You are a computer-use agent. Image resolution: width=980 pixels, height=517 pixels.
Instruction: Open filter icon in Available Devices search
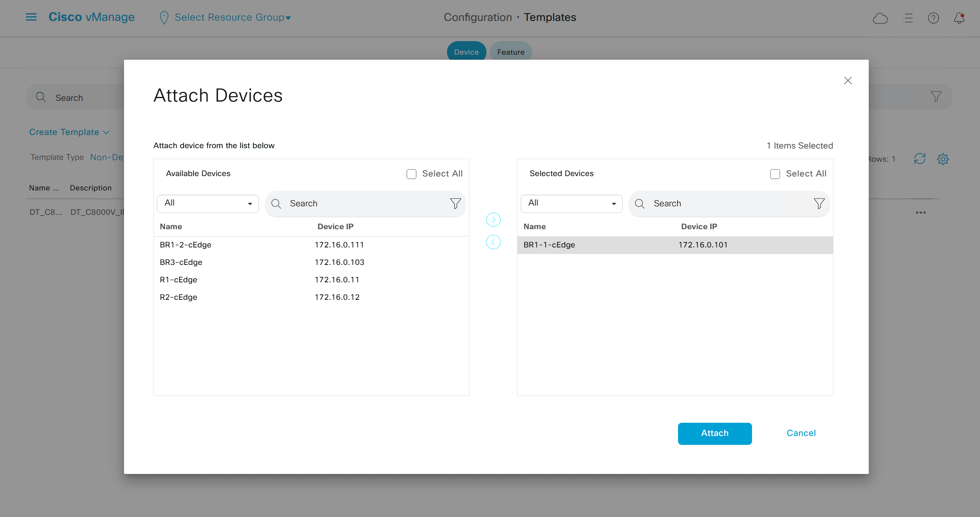pos(455,203)
